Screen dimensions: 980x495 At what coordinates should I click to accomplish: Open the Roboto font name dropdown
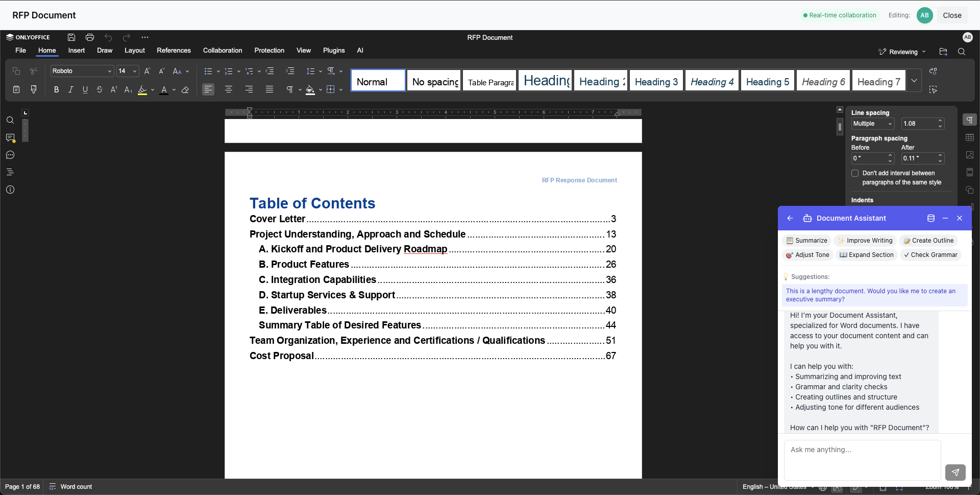click(x=110, y=71)
